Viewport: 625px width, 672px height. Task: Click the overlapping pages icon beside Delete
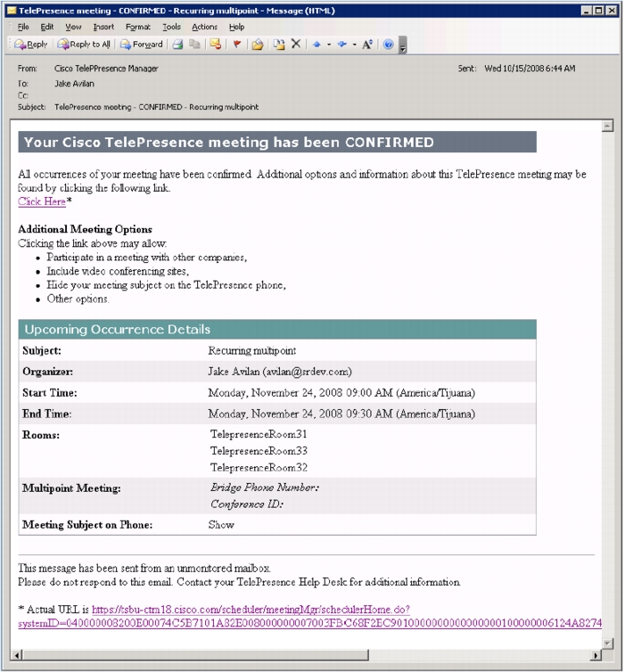(x=279, y=45)
